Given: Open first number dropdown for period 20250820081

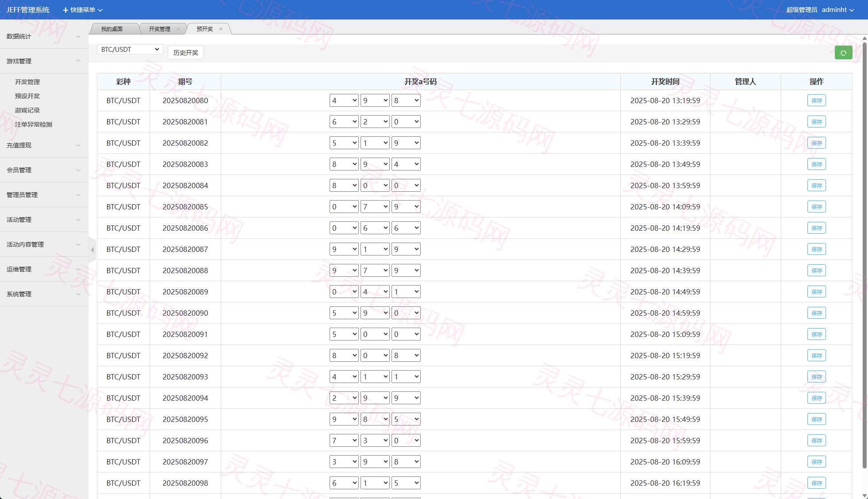Looking at the screenshot, I should [x=344, y=122].
